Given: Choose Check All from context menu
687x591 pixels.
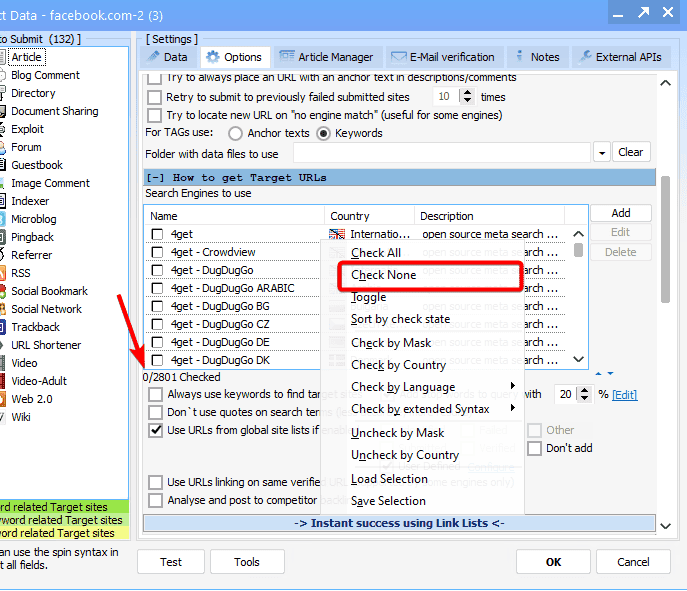Looking at the screenshot, I should pyautogui.click(x=422, y=253).
